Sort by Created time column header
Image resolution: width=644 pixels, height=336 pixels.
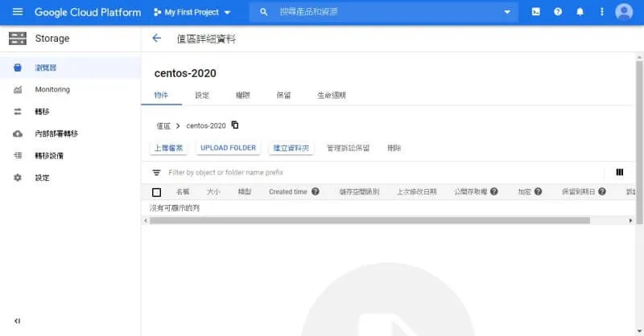coord(288,191)
